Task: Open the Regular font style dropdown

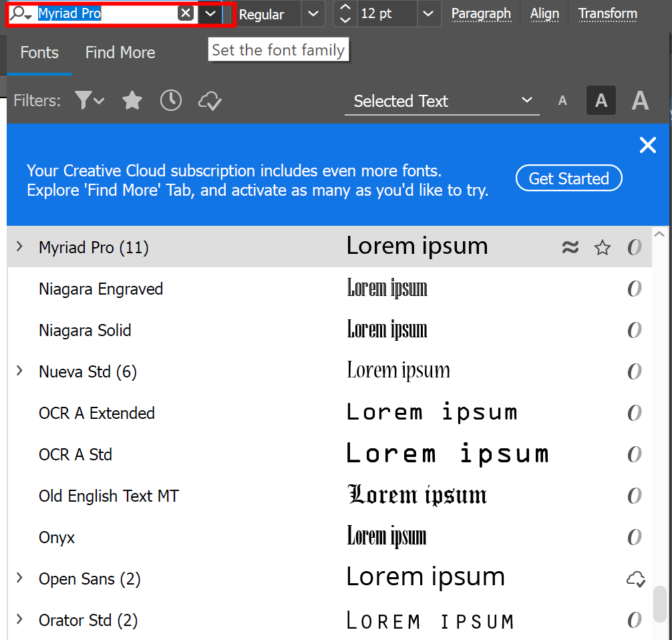Action: [x=313, y=14]
